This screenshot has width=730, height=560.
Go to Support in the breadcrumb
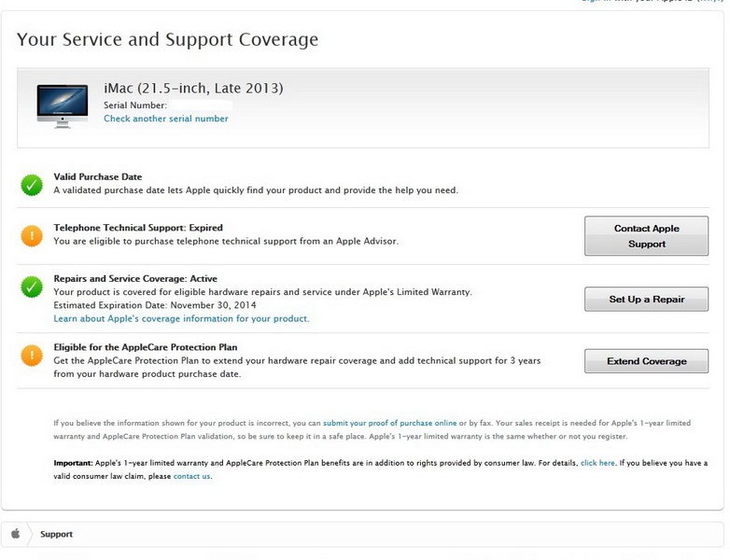pyautogui.click(x=56, y=534)
